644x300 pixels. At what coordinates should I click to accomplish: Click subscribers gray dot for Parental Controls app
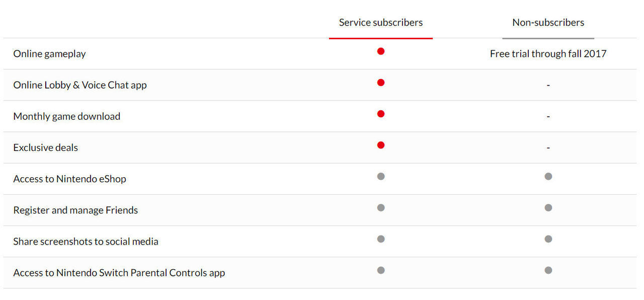(381, 270)
